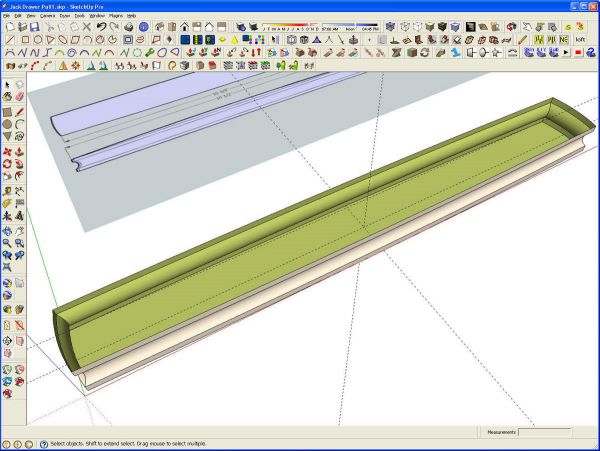Image resolution: width=600 pixels, height=451 pixels.
Task: Click the loft plugin button
Action: 580,39
